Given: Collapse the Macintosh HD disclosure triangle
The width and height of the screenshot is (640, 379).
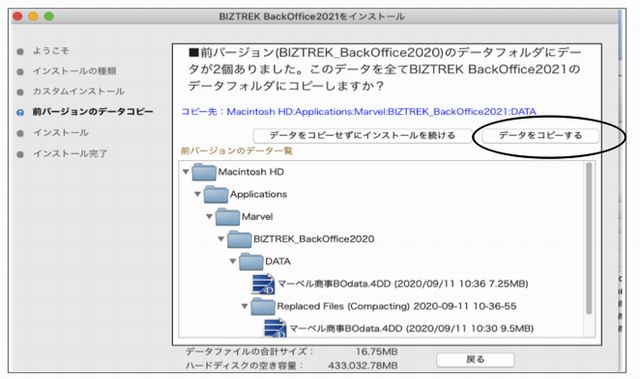Looking at the screenshot, I should pyautogui.click(x=186, y=172).
